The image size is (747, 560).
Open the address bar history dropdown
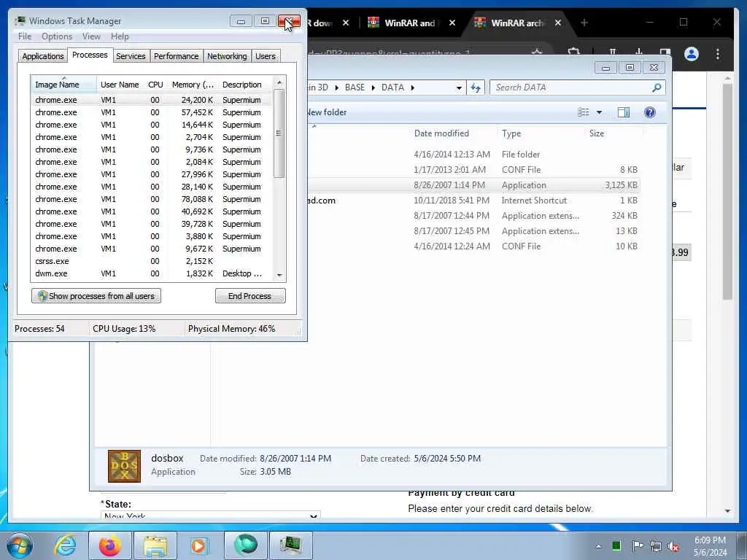459,88
